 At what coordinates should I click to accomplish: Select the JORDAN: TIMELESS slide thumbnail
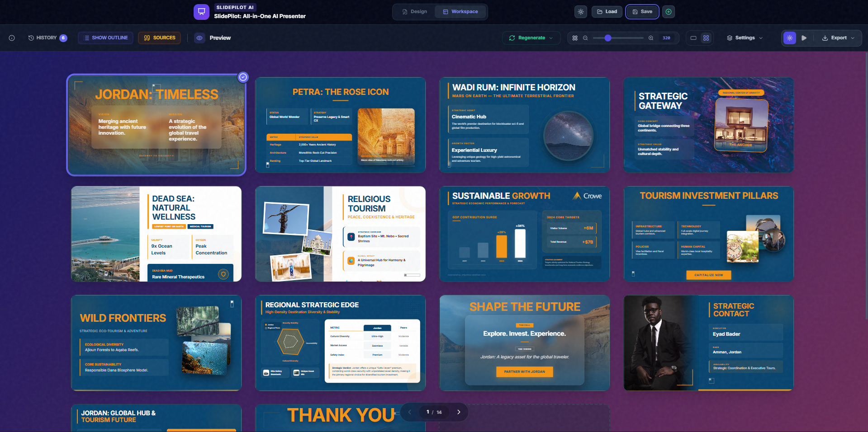(x=157, y=125)
